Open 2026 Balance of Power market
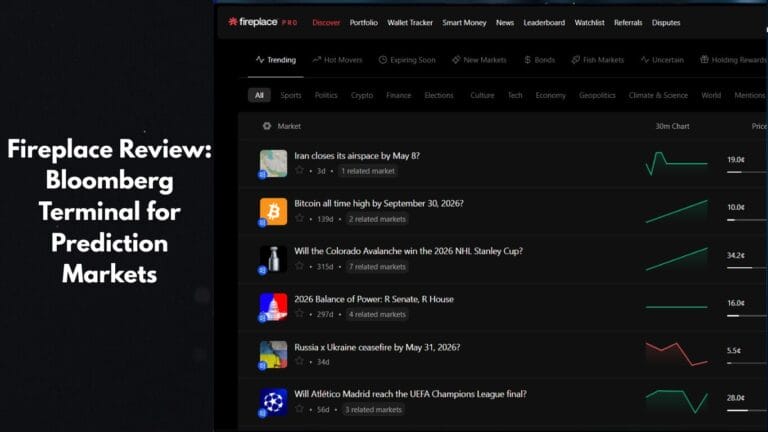The width and height of the screenshot is (768, 432). (374, 299)
